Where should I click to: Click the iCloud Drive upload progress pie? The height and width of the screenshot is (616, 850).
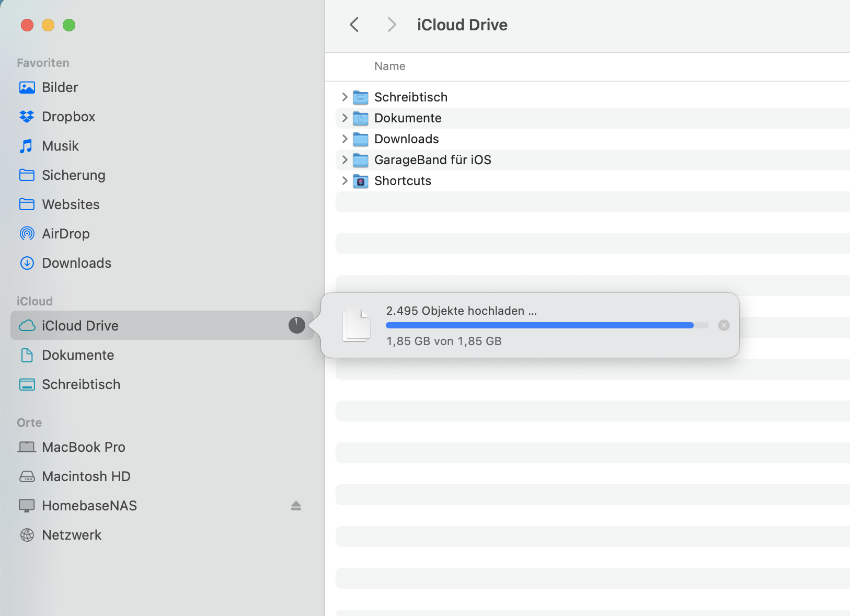296,325
